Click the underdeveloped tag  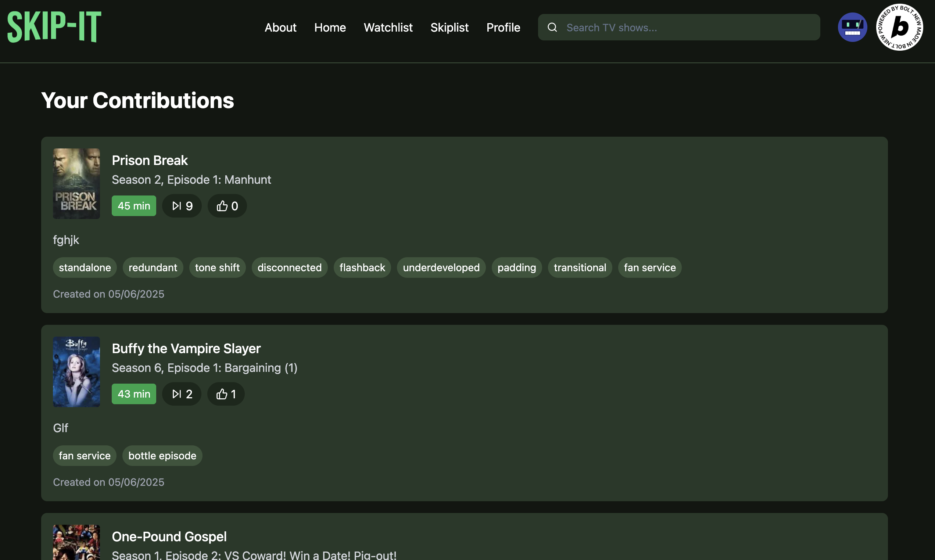[441, 268]
